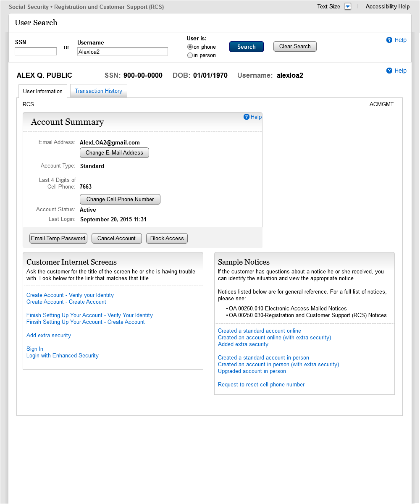Click the DOB value 01/01/1970
Screen dimensions: 420x504
coord(210,76)
